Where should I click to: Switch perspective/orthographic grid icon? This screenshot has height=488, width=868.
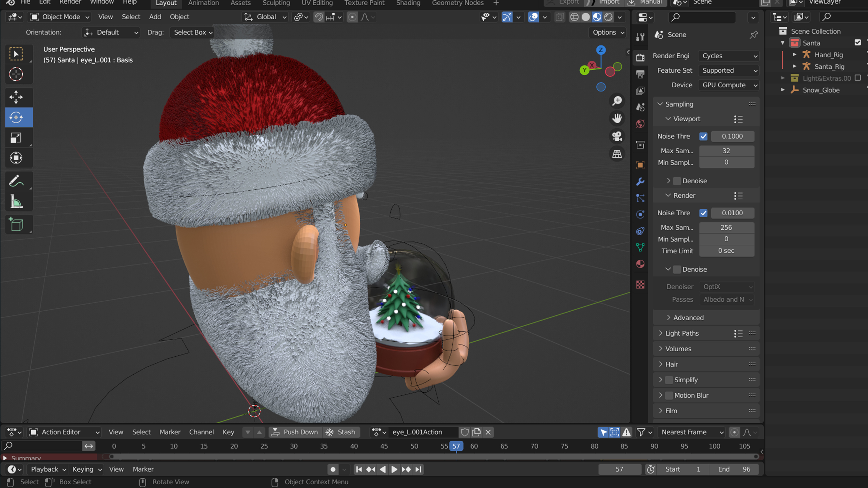[617, 154]
